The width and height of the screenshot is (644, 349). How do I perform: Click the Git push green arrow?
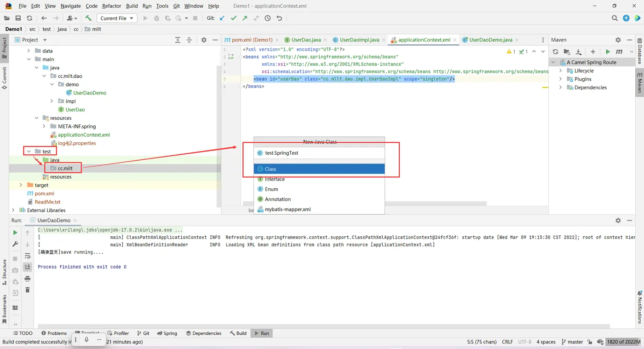coord(245,18)
